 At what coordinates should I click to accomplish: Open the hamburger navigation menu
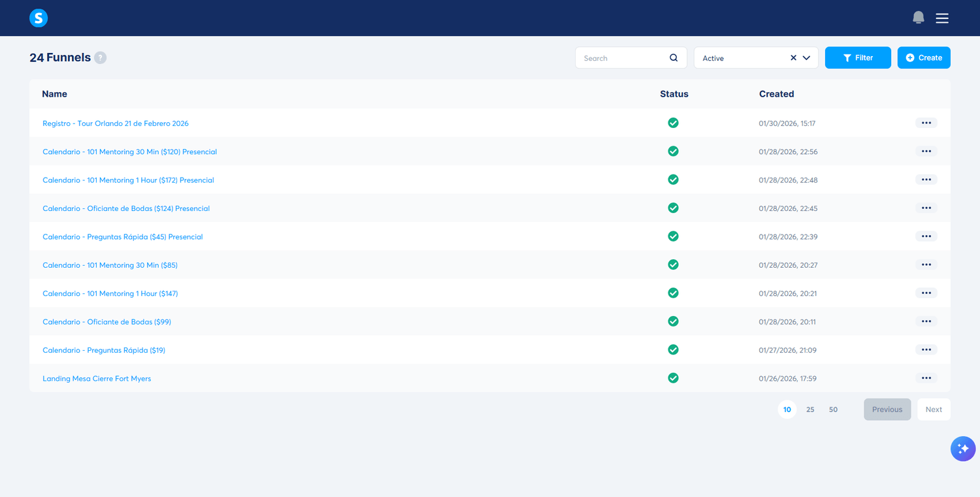point(942,18)
